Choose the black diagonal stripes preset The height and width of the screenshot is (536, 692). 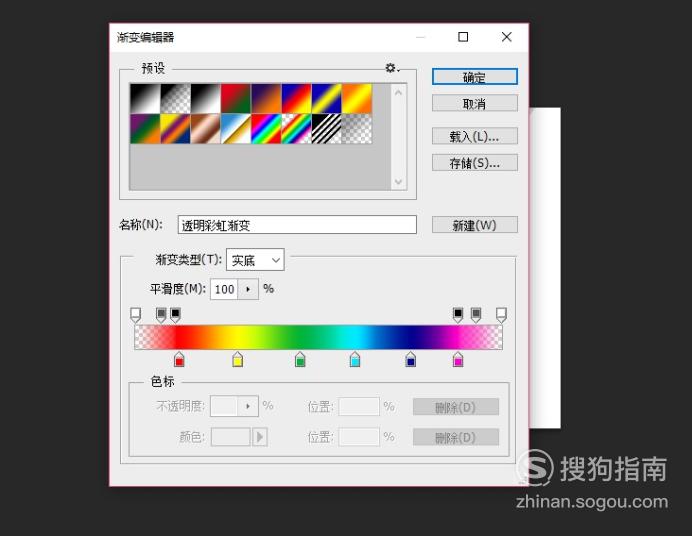pyautogui.click(x=327, y=128)
